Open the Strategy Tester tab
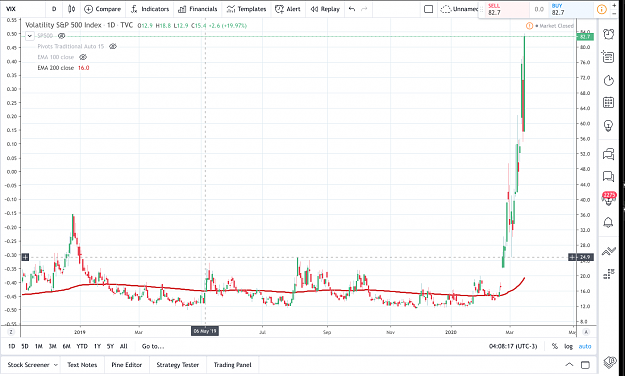Screen dimensions: 625x376 [177, 365]
